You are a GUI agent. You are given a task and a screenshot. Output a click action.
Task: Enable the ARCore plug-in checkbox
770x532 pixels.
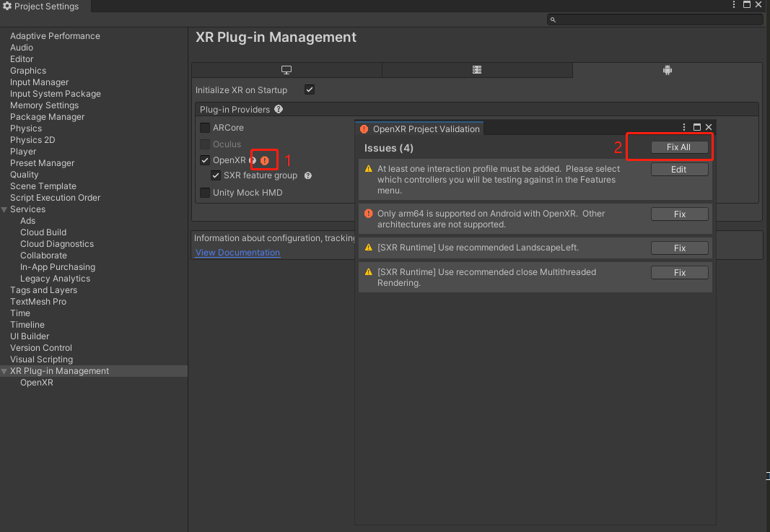(x=206, y=128)
